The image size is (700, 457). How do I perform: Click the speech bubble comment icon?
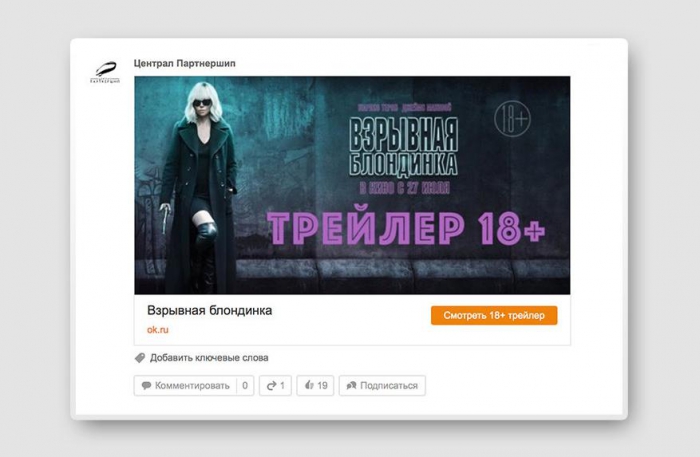pyautogui.click(x=146, y=386)
